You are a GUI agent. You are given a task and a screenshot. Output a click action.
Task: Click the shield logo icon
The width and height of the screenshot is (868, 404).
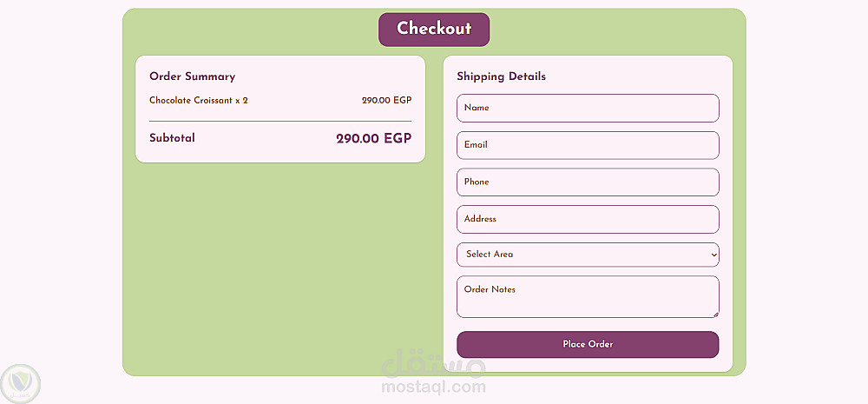pos(21,382)
